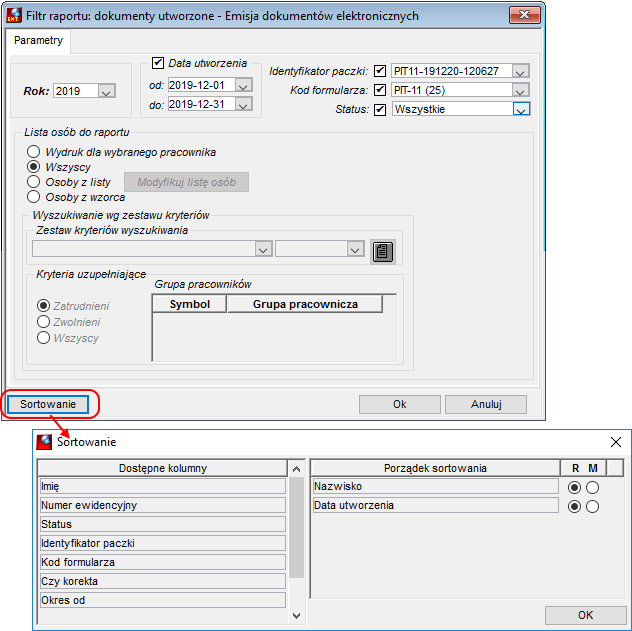Click the Rok field showing 2019
This screenshot has height=631, width=632.
coord(76,91)
